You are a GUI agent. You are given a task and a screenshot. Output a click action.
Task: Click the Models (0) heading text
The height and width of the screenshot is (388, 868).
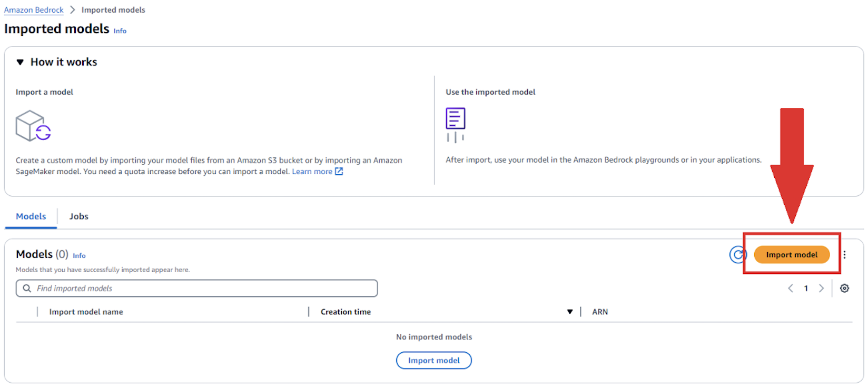pyautogui.click(x=42, y=254)
